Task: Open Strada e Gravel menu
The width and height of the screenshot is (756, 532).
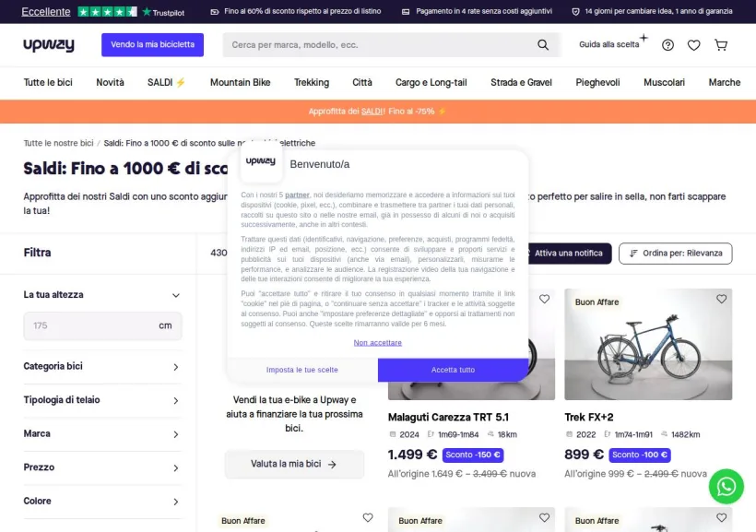Action: point(521,82)
